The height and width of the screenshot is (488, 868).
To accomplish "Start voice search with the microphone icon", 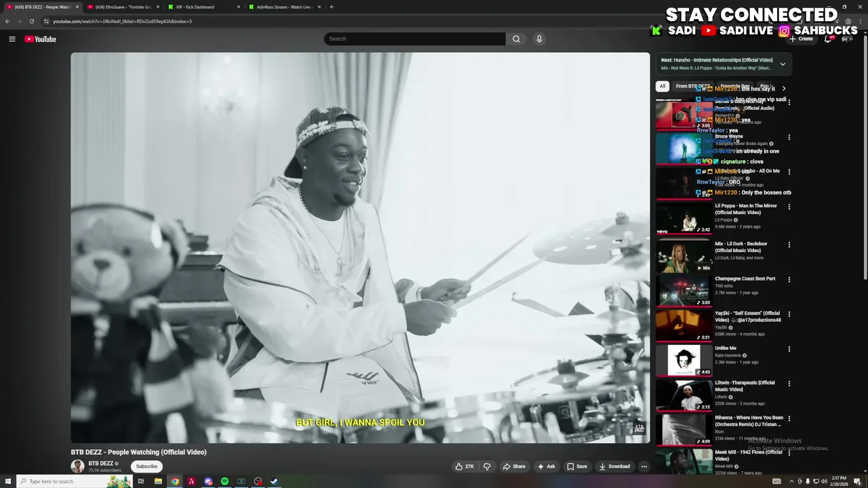I will pos(539,39).
